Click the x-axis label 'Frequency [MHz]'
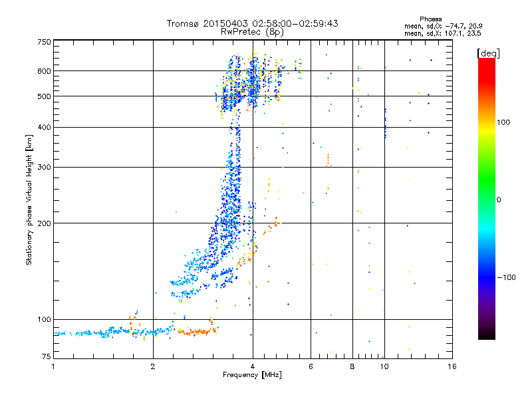 point(252,375)
